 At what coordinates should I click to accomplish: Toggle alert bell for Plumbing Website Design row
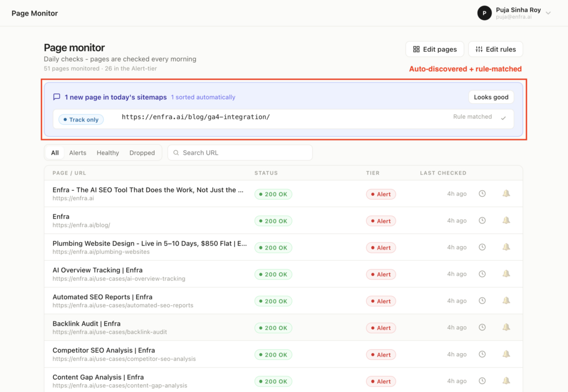point(506,247)
